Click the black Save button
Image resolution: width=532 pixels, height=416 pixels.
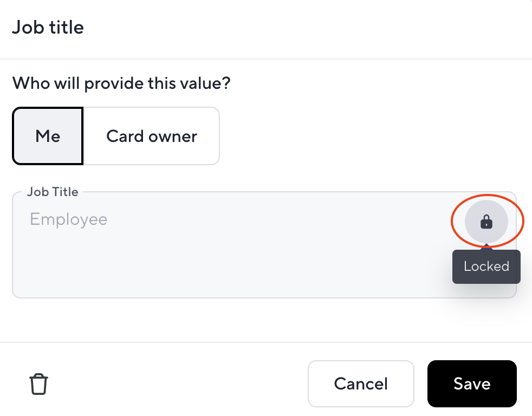coord(472,383)
